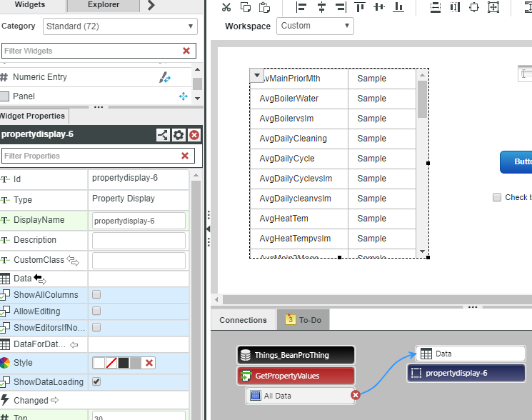Toggle AllowEditing checkbox
The height and width of the screenshot is (420, 532).
pyautogui.click(x=96, y=311)
